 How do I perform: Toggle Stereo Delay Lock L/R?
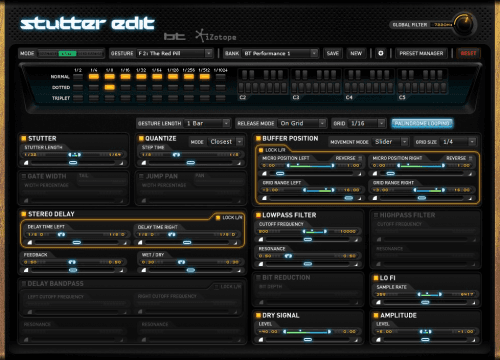point(218,218)
